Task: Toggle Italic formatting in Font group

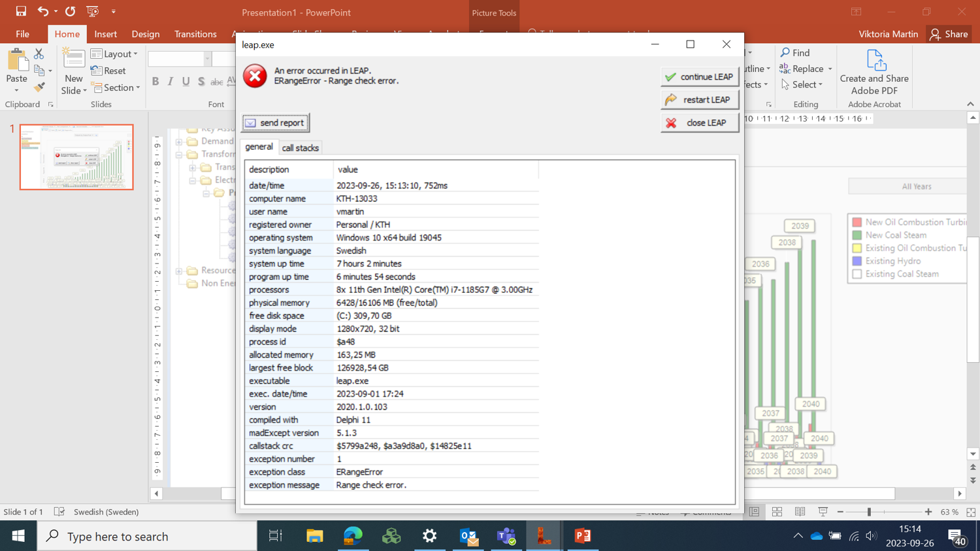Action: point(171,82)
